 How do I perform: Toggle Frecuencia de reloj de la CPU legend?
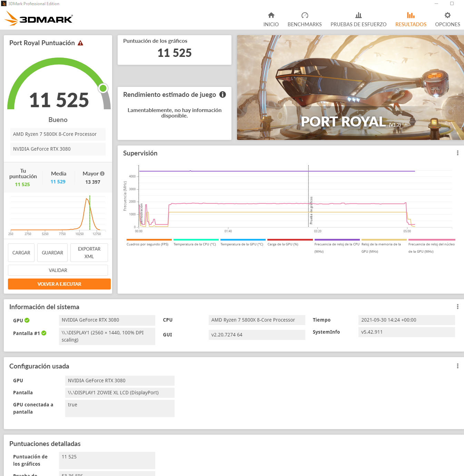[337, 246]
